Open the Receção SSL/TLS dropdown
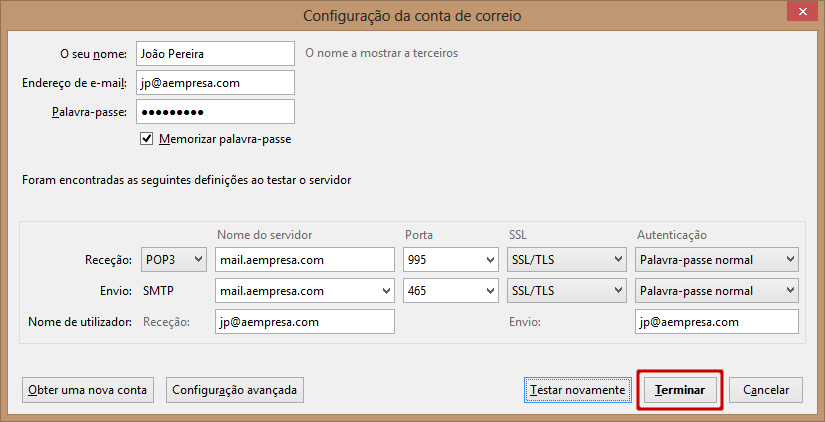825x422 pixels. pyautogui.click(x=567, y=259)
